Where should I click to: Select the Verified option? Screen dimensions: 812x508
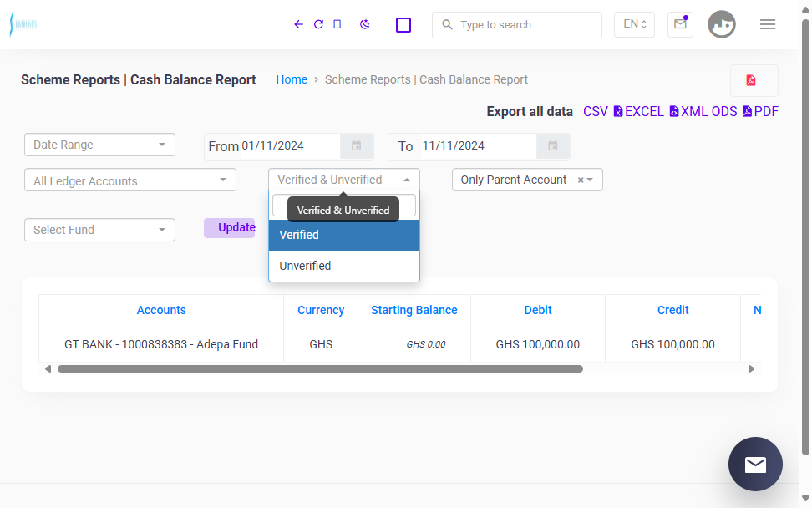click(x=344, y=235)
